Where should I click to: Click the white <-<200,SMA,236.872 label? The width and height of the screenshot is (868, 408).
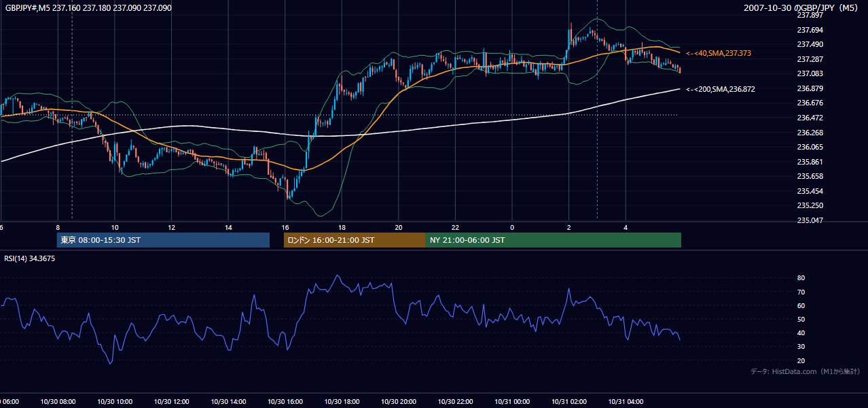[x=721, y=89]
